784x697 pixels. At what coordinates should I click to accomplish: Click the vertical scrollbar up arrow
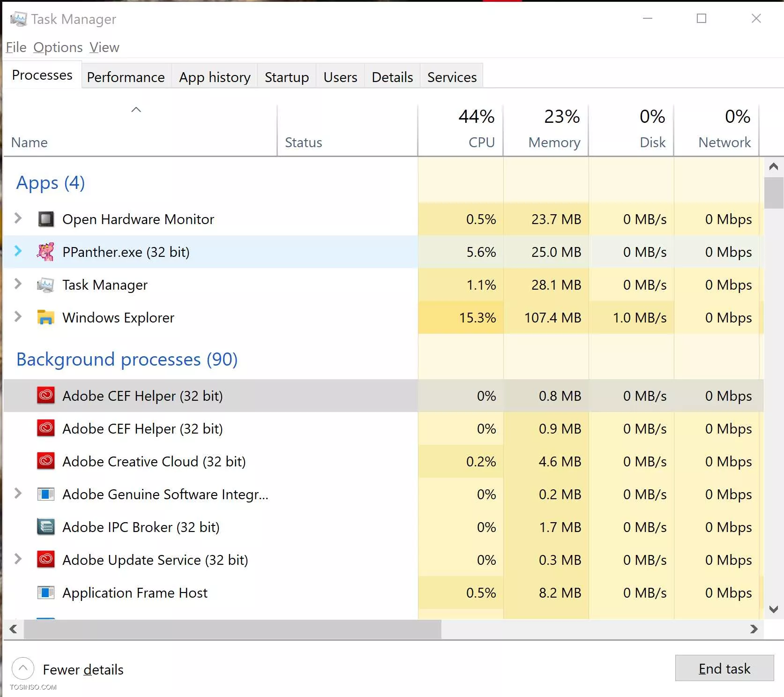(x=774, y=166)
